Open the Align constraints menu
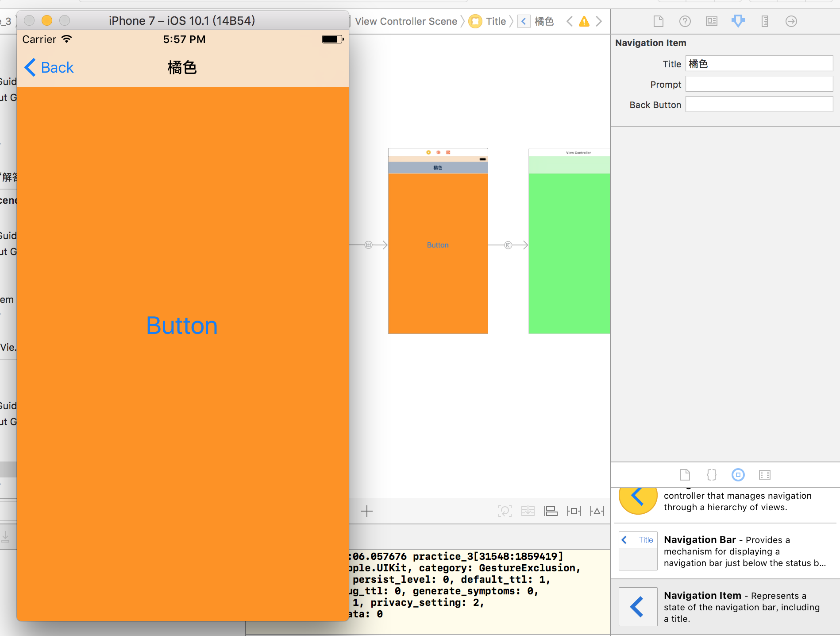 point(551,511)
